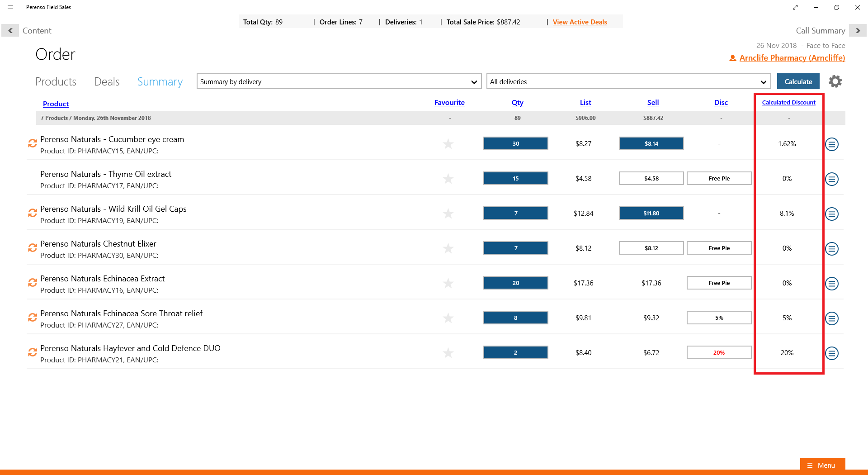
Task: Favourite the Wild Krill Oil Gel Caps product
Action: pyautogui.click(x=448, y=214)
